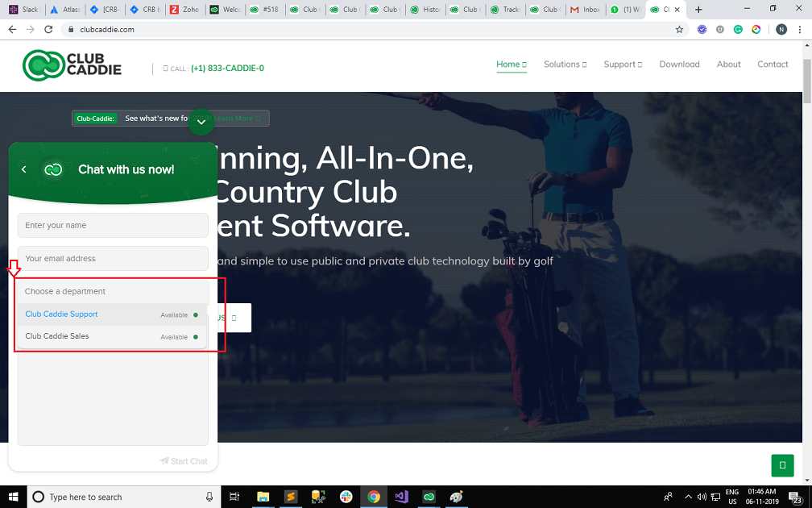Expand the Solutions menu
Image resolution: width=812 pixels, height=508 pixels.
(565, 65)
